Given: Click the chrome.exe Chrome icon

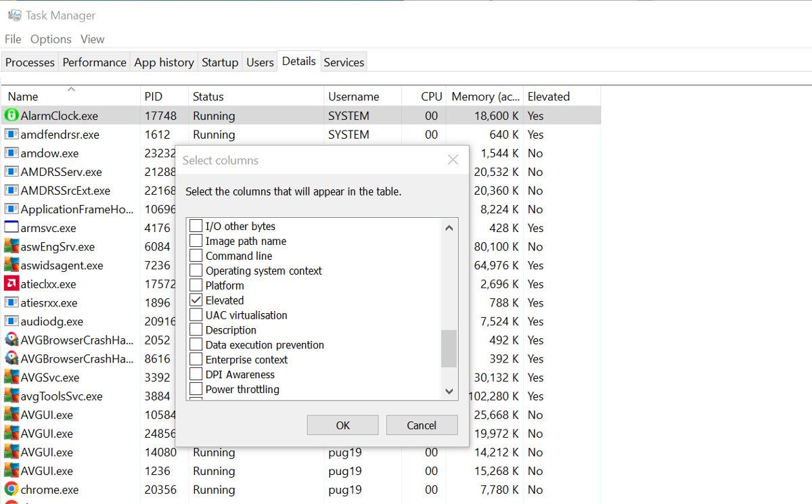Looking at the screenshot, I should tap(12, 489).
